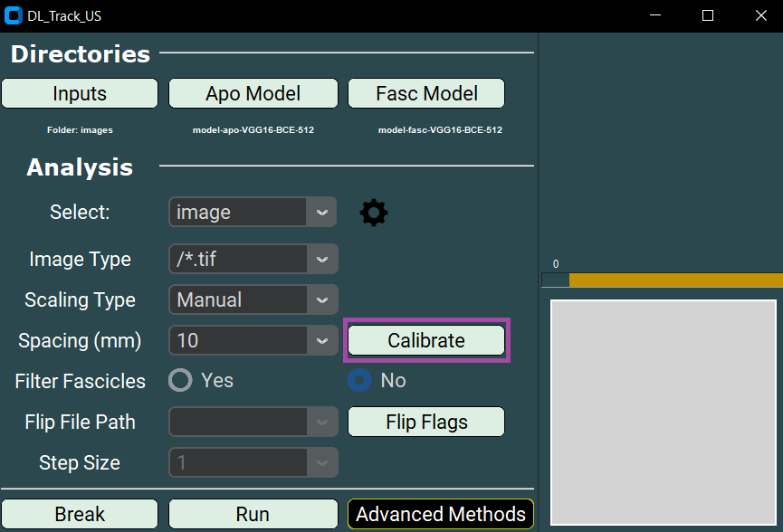Open the Advanced Methods panel
783x532 pixels.
(440, 514)
